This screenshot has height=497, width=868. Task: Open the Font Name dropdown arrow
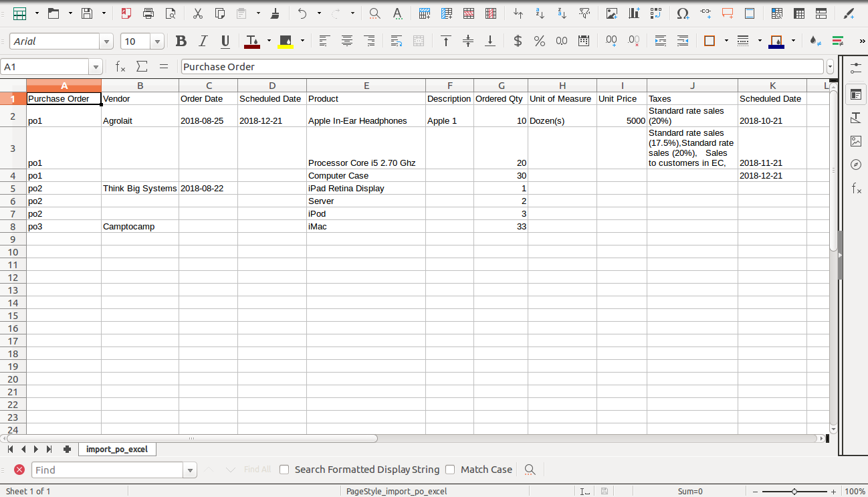coord(106,41)
